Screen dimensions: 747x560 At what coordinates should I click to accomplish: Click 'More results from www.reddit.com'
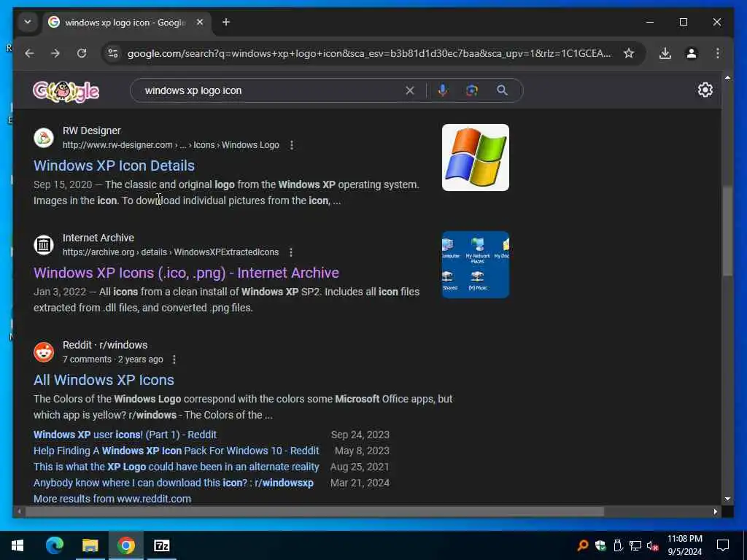pyautogui.click(x=112, y=499)
